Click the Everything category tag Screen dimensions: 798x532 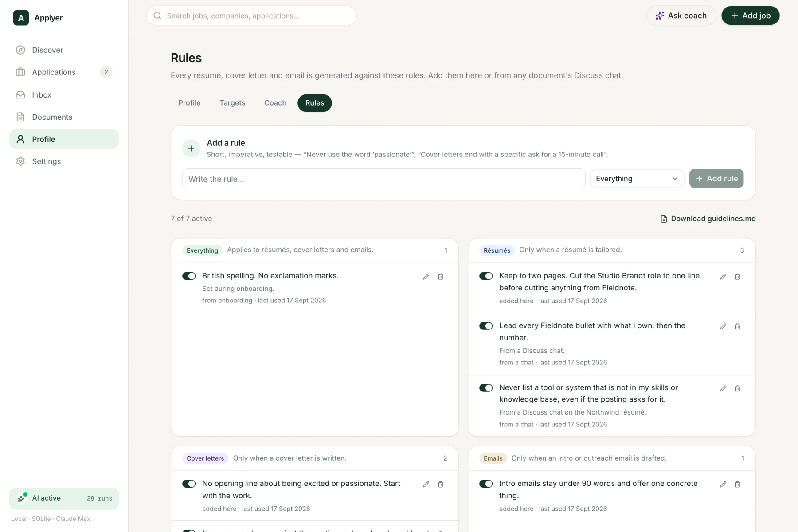pyautogui.click(x=202, y=250)
